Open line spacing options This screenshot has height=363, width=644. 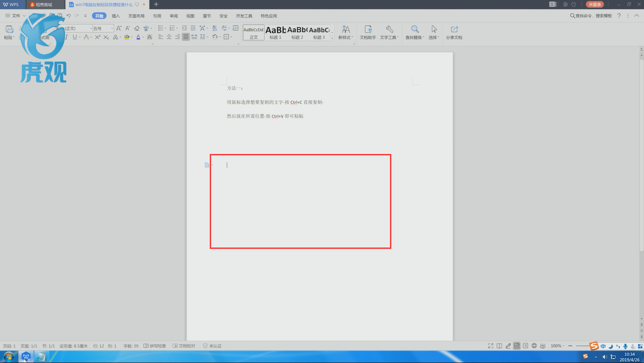point(203,37)
